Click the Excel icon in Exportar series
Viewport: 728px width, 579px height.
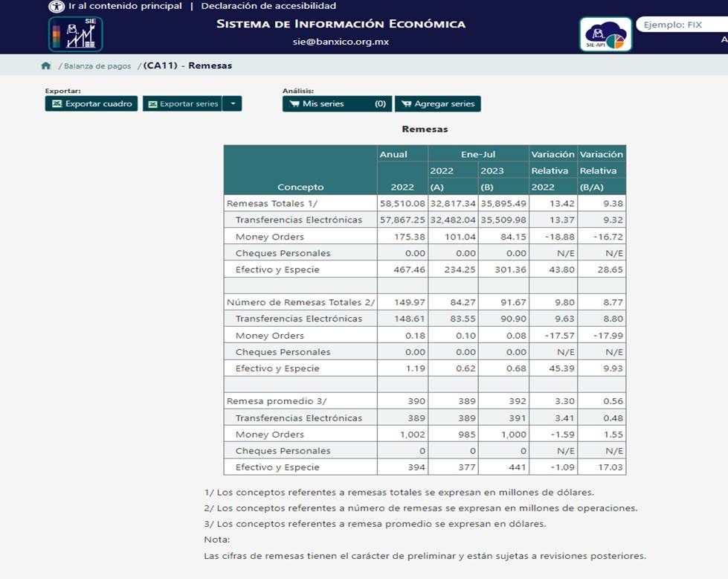coord(152,104)
